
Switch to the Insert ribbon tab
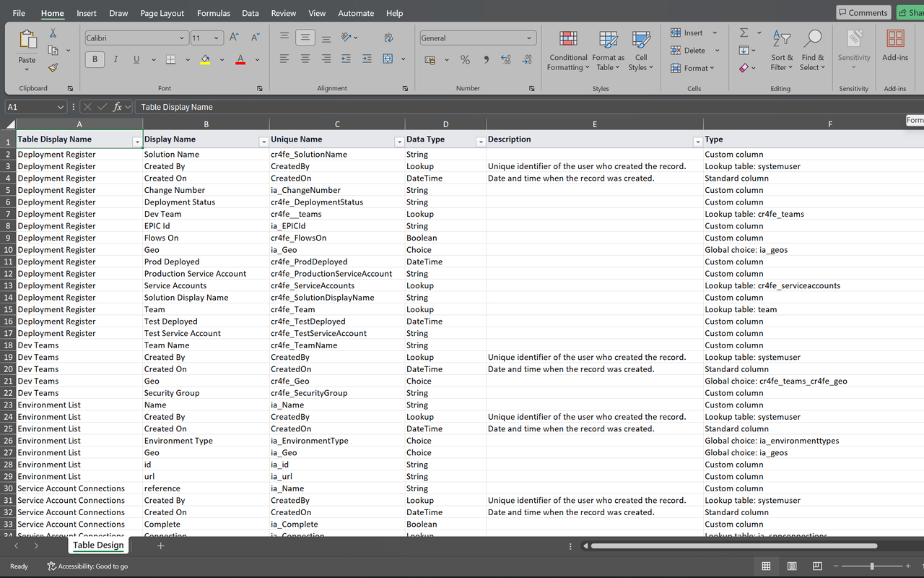click(x=87, y=13)
